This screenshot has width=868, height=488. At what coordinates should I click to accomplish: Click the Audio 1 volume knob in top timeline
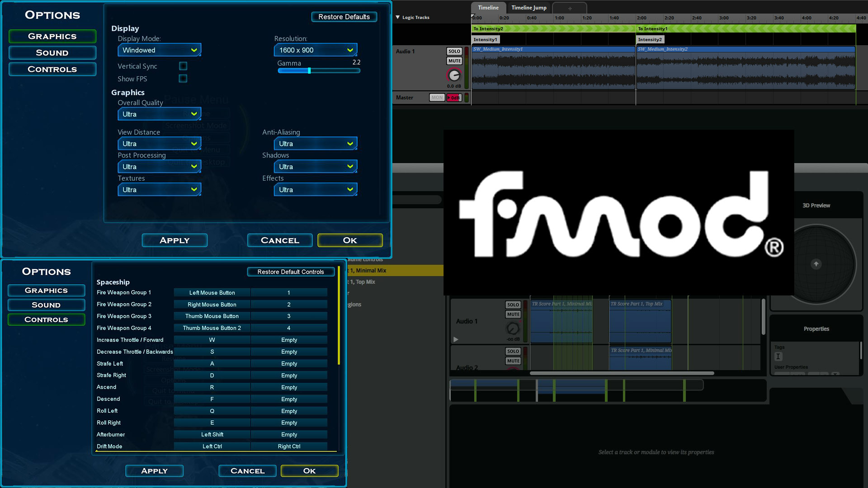pos(454,75)
